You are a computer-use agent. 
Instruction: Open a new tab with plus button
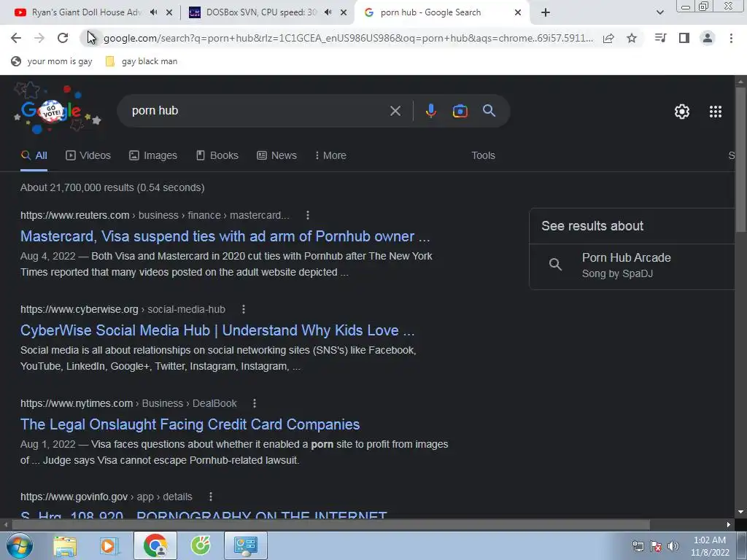coord(546,13)
